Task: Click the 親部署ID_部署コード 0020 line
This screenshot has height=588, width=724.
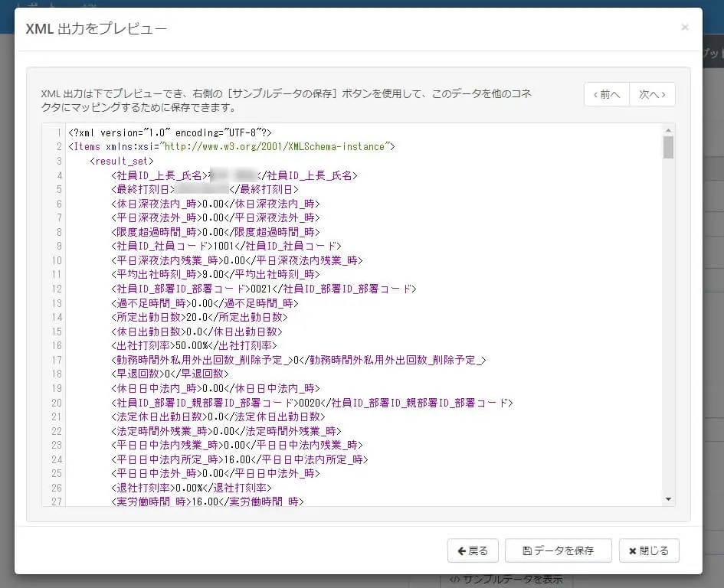Action: [x=312, y=403]
